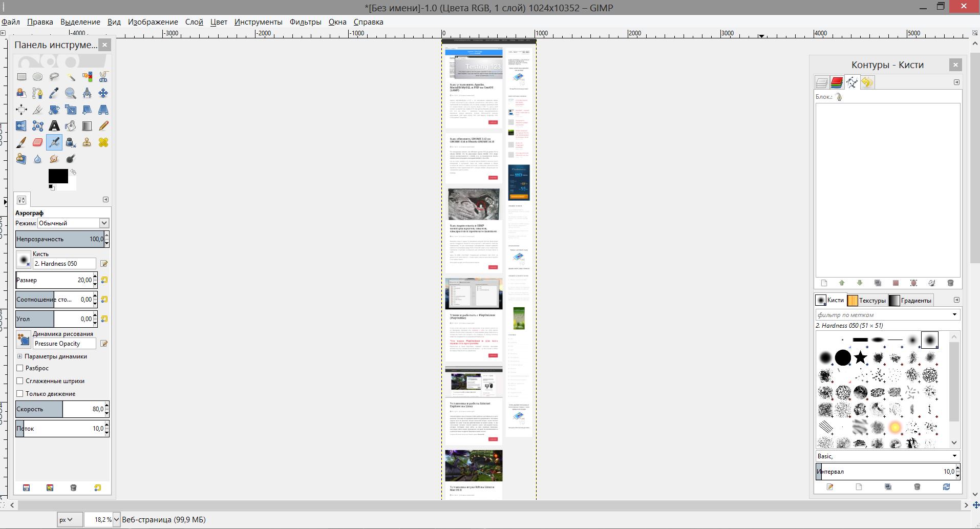
Task: Select the star-shaped brush thumbnail
Action: coord(860,357)
